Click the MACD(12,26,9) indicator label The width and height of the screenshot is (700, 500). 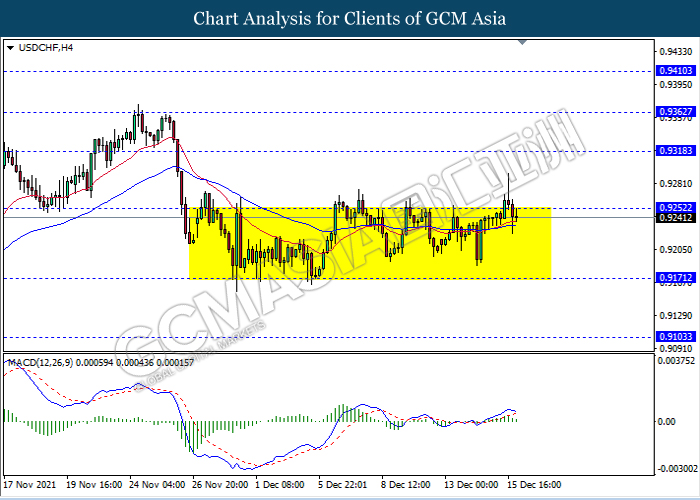click(101, 363)
